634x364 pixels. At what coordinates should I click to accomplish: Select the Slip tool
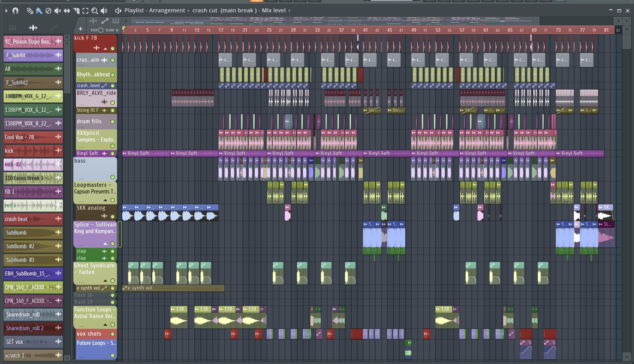pos(67,11)
